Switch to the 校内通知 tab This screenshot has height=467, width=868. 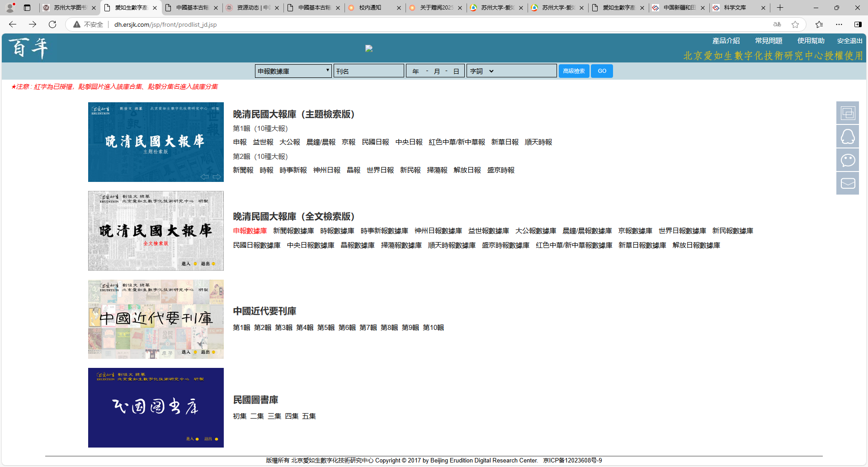(x=375, y=8)
